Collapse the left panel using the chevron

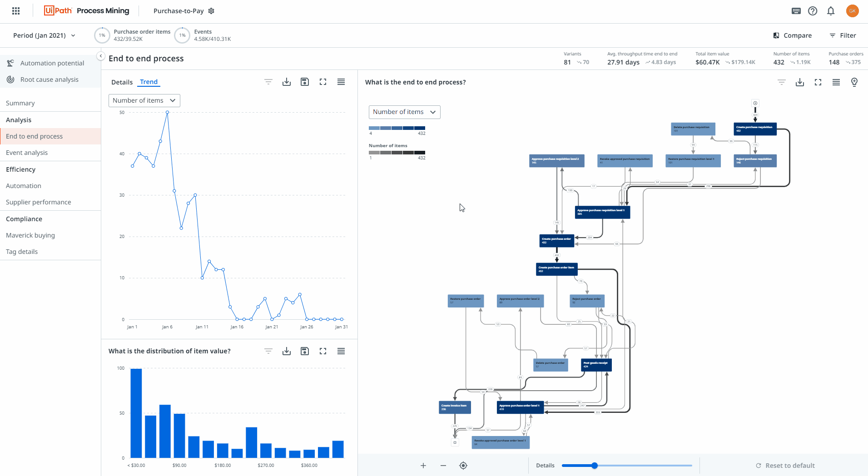click(100, 55)
